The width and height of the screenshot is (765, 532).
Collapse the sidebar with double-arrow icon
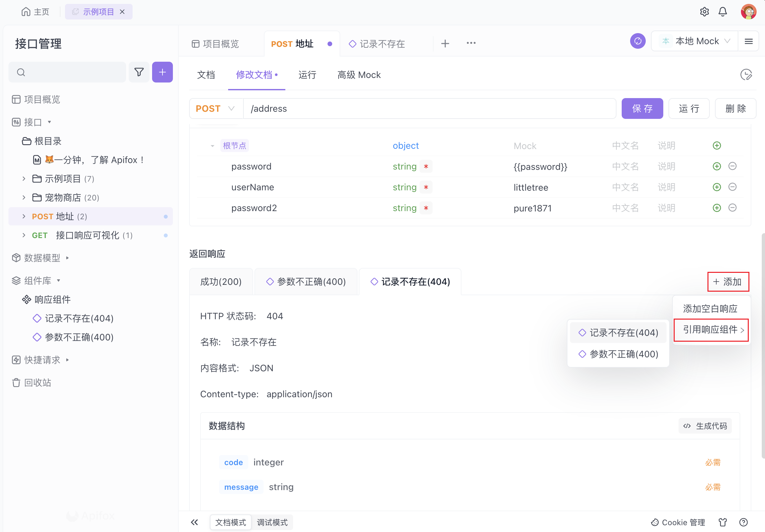point(195,522)
